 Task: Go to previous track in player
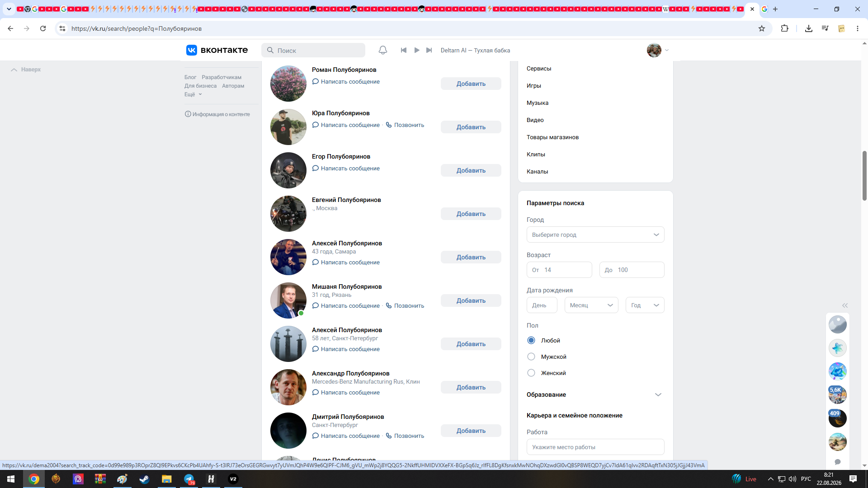404,50
